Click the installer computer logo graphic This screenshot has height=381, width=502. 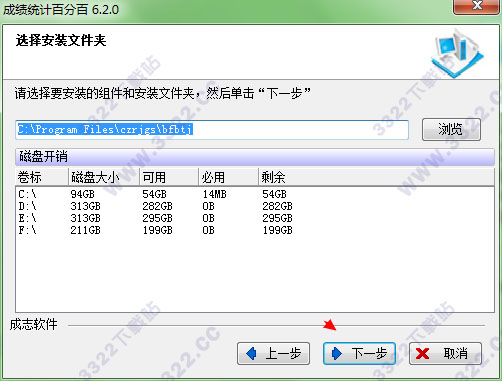pyautogui.click(x=457, y=53)
